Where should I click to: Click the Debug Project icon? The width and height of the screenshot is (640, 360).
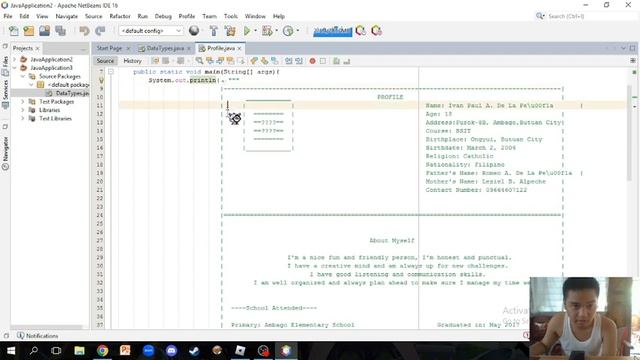point(267,31)
